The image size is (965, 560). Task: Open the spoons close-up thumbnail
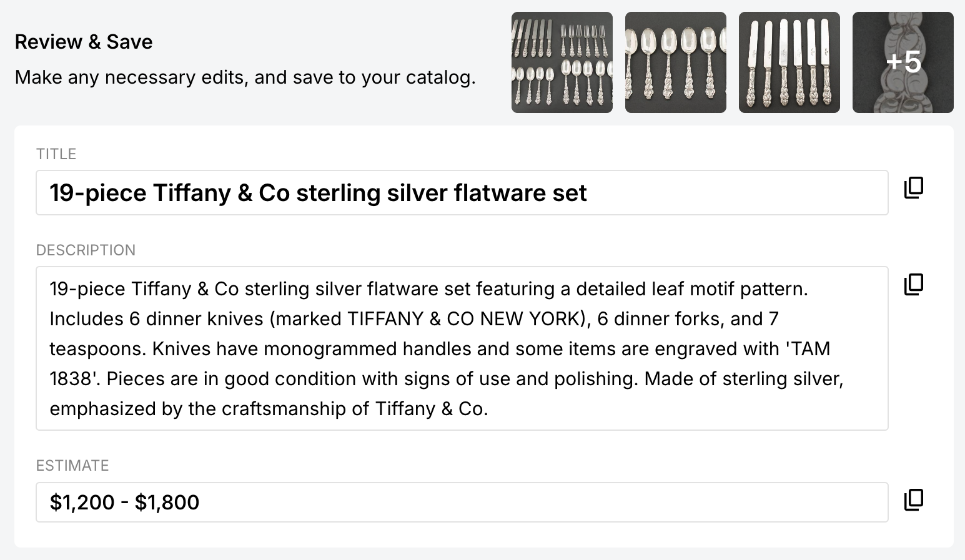coord(675,62)
